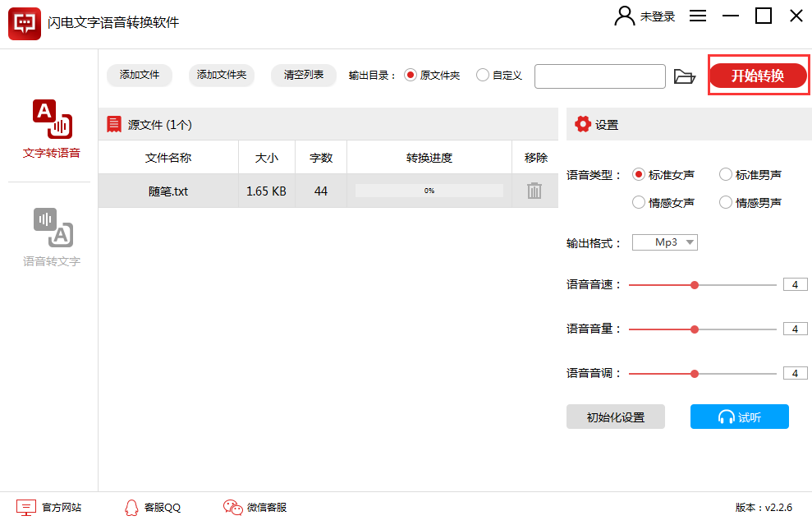Open 官方网站 from the footer

tap(48, 507)
